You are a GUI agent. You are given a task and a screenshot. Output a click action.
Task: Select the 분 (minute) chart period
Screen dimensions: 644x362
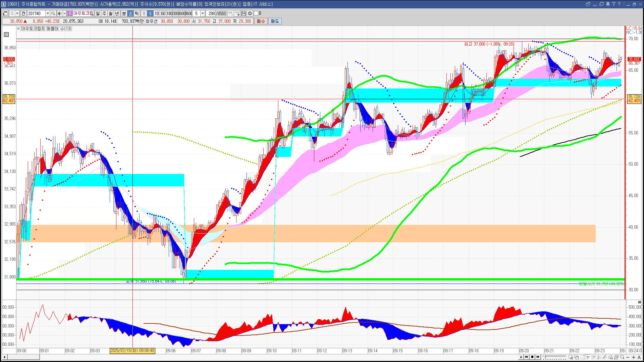pos(124,13)
